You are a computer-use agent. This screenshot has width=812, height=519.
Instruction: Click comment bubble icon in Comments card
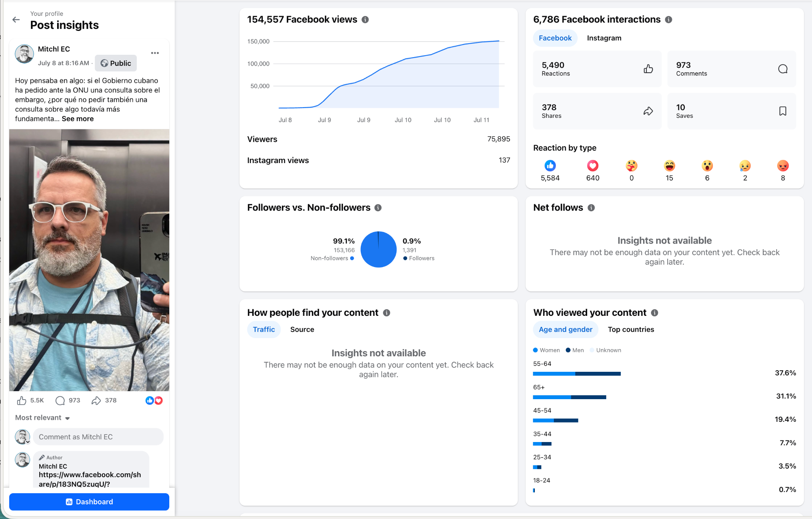(783, 69)
